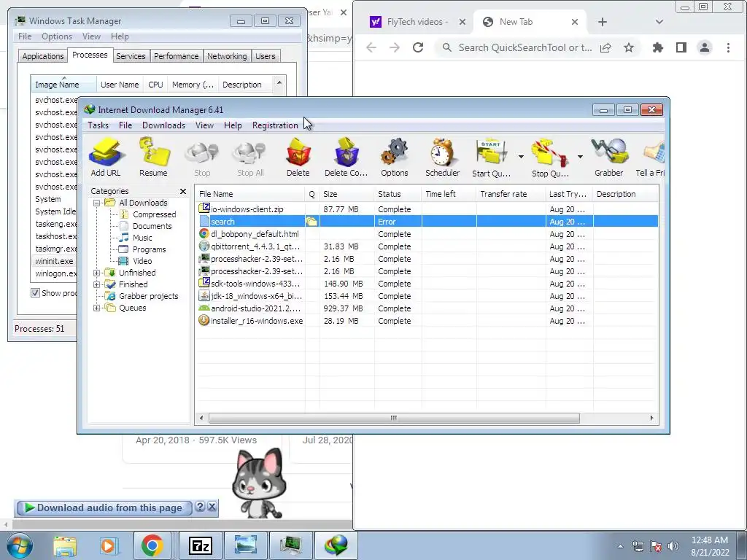Image resolution: width=747 pixels, height=560 pixels.
Task: Expand the Unfinished category node
Action: (97, 273)
